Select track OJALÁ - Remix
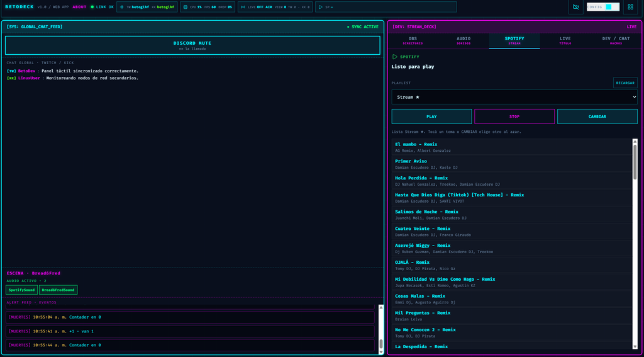This screenshot has height=357, width=644. point(512,265)
